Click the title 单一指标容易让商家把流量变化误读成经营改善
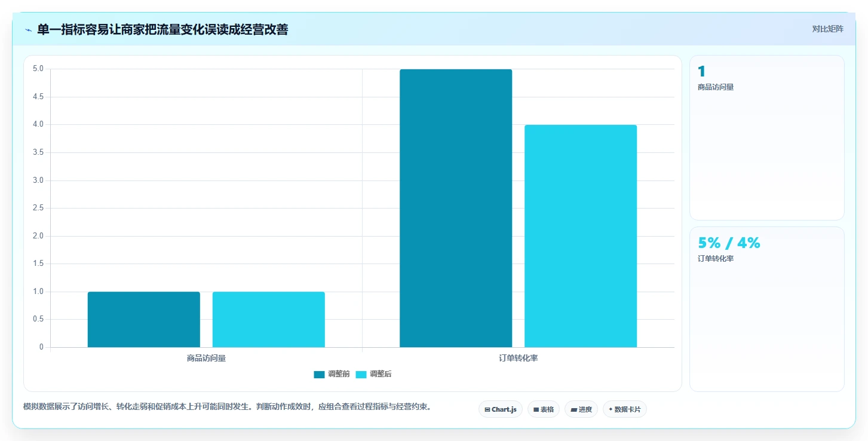This screenshot has height=441, width=868. point(162,29)
